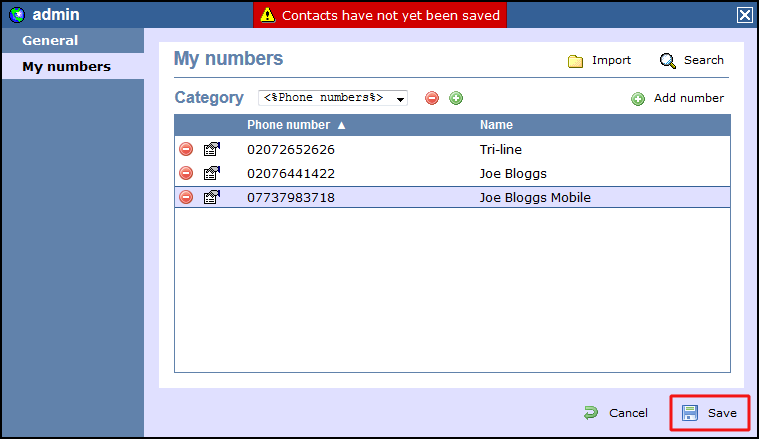Click the green Cancel arrow icon

pos(591,413)
